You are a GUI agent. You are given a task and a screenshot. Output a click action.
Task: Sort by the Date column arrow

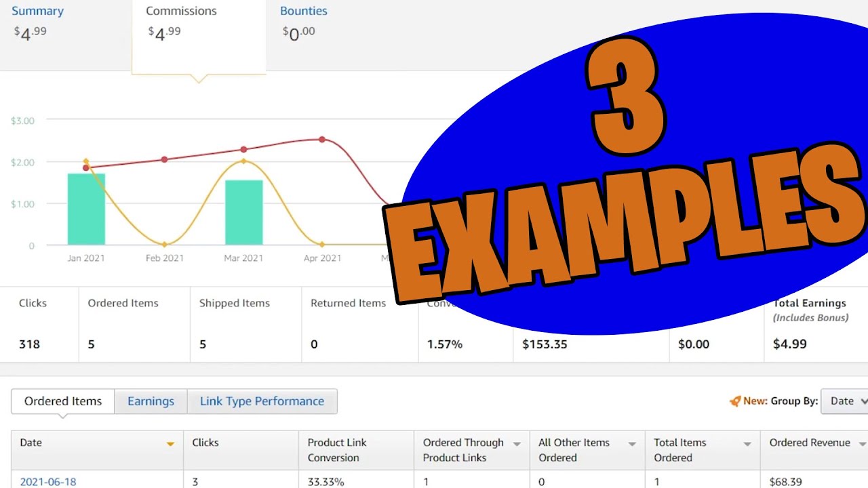click(x=170, y=444)
